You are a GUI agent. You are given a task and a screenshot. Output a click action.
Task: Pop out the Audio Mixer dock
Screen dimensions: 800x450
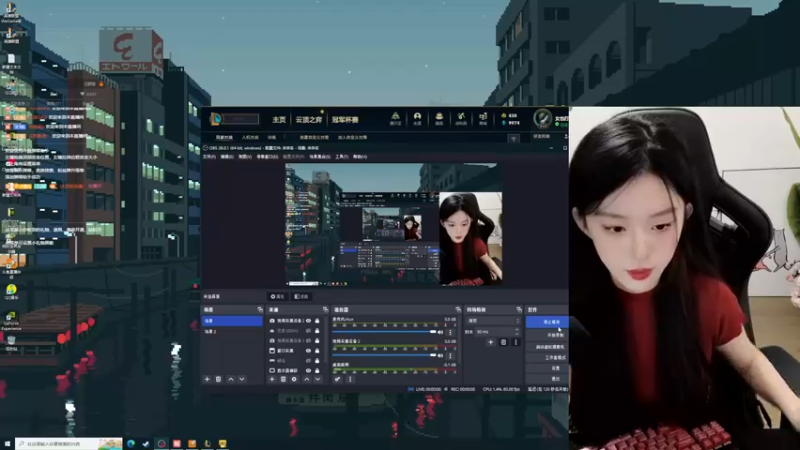(x=458, y=310)
